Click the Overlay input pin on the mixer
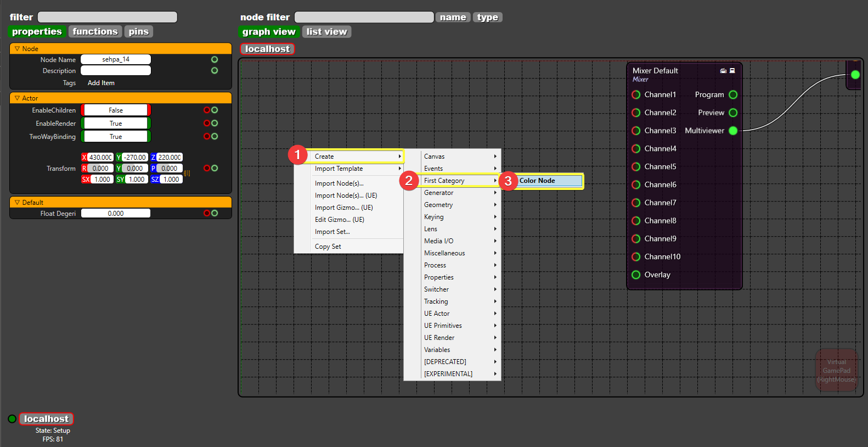The image size is (868, 447). [x=636, y=275]
